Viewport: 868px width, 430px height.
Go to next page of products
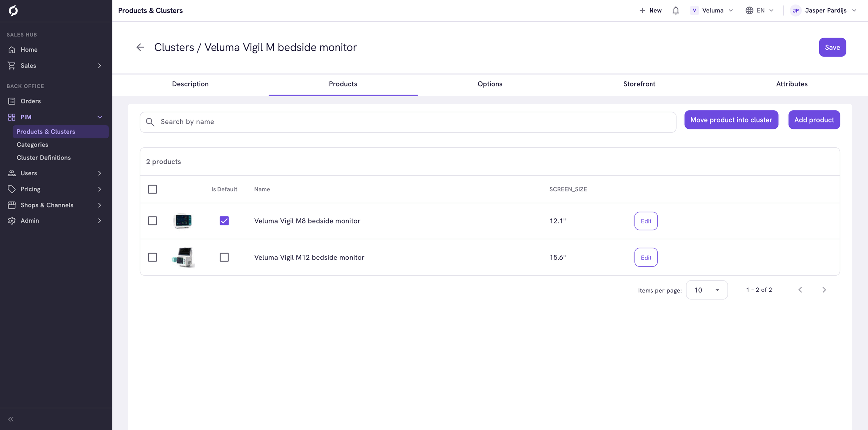(x=824, y=290)
